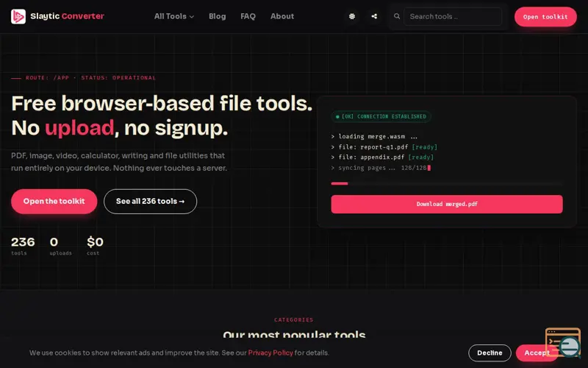Click the Open the toolkit hero button
This screenshot has height=368, width=588.
[x=54, y=201]
